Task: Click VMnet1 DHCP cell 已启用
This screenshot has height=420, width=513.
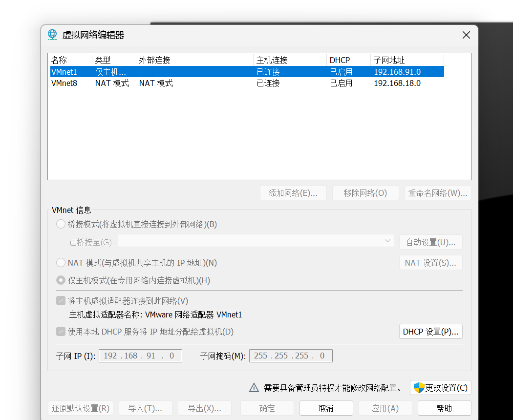Action: 341,72
